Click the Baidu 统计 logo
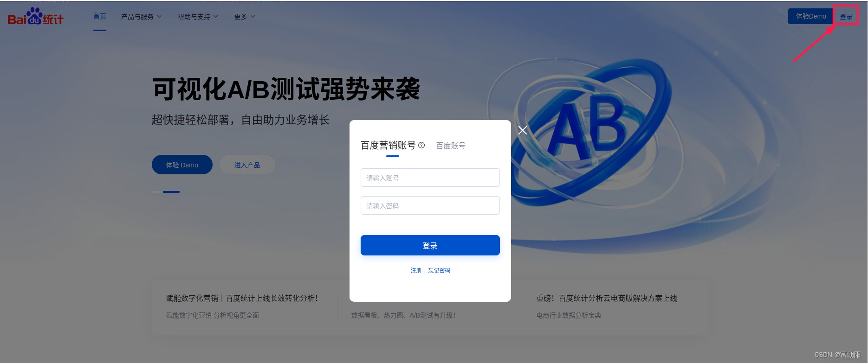 click(36, 17)
